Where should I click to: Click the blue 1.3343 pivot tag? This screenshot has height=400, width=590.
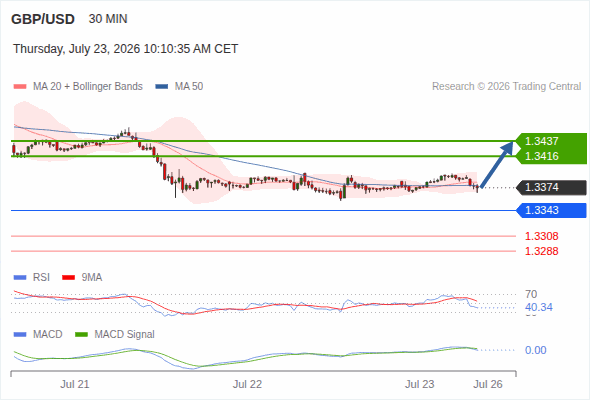(552, 210)
